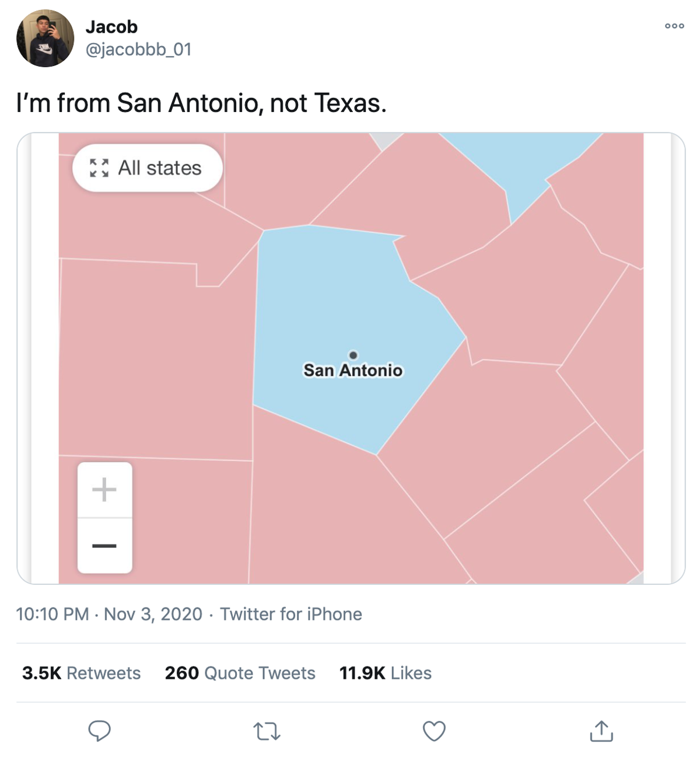700x757 pixels.
Task: Open the three-dot more options menu
Action: pyautogui.click(x=674, y=26)
